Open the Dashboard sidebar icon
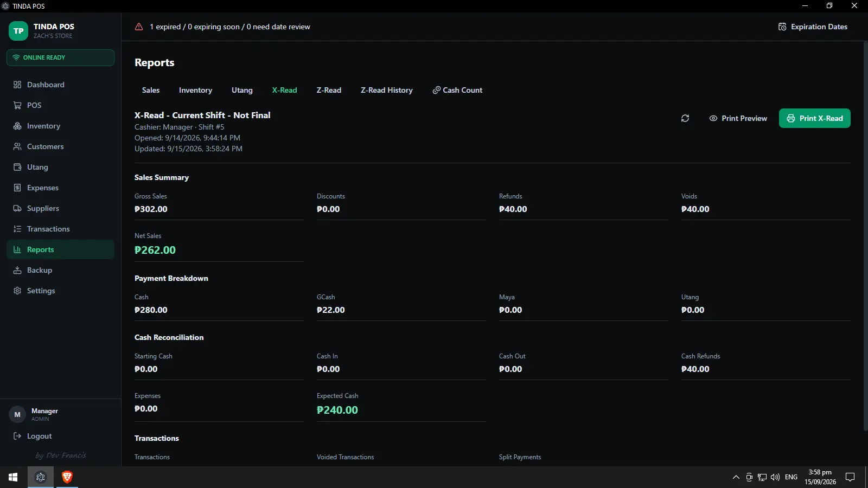 17,85
